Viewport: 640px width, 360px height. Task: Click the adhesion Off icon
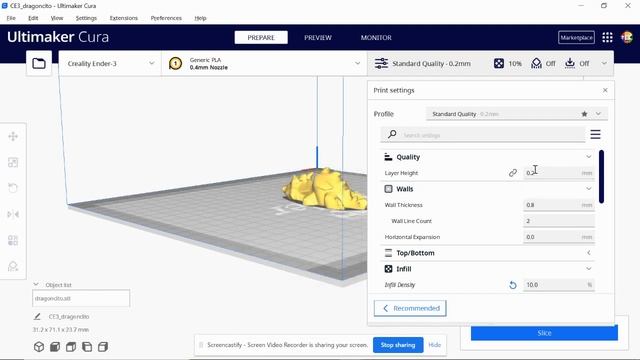(x=570, y=63)
